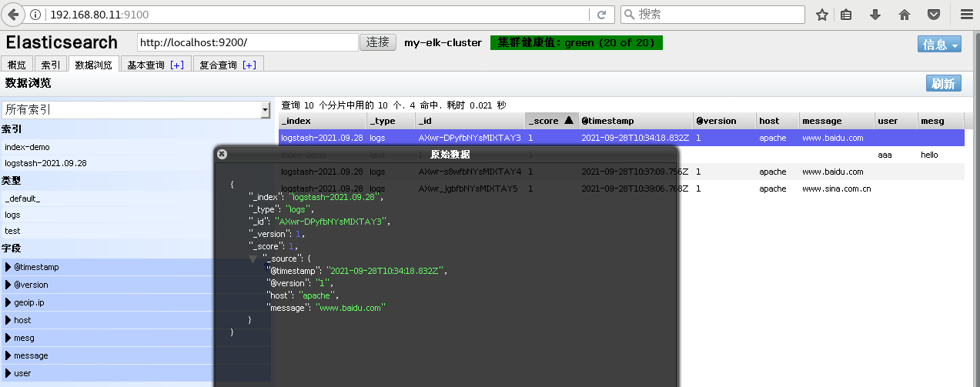
Task: Filter by logstash-2021.09.28 in sidebar index list
Action: pyautogui.click(x=135, y=163)
